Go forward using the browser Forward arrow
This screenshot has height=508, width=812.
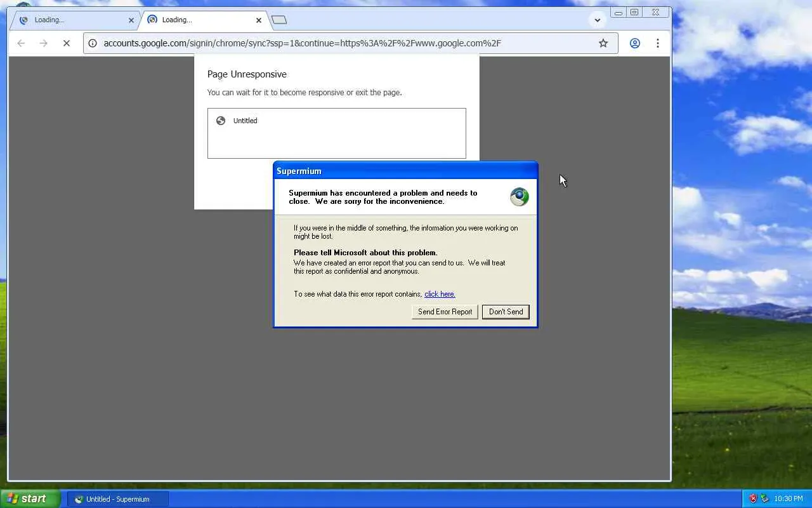coord(43,43)
